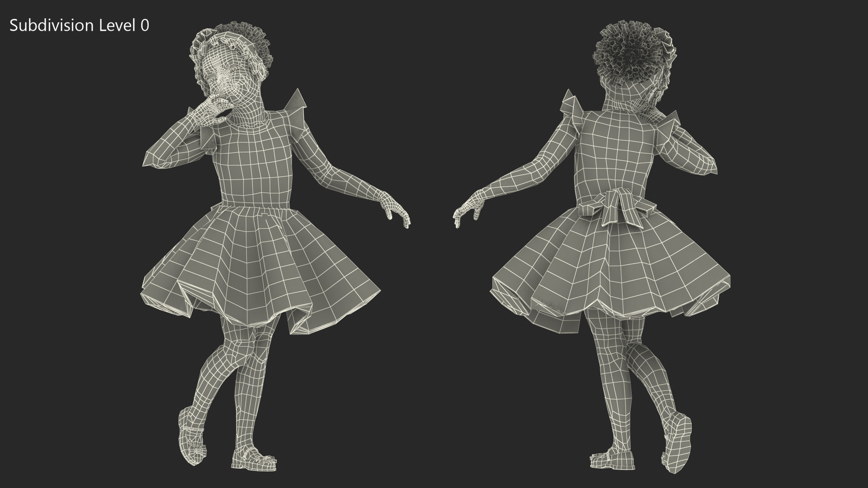The height and width of the screenshot is (488, 868).
Task: Click the 'Subdivision Level 0' label text
Action: click(x=79, y=26)
